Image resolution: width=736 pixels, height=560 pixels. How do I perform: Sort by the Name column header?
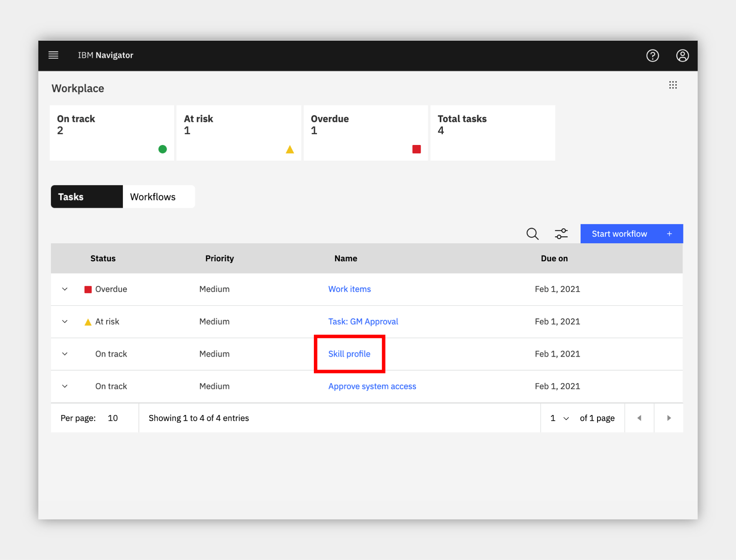pos(346,259)
